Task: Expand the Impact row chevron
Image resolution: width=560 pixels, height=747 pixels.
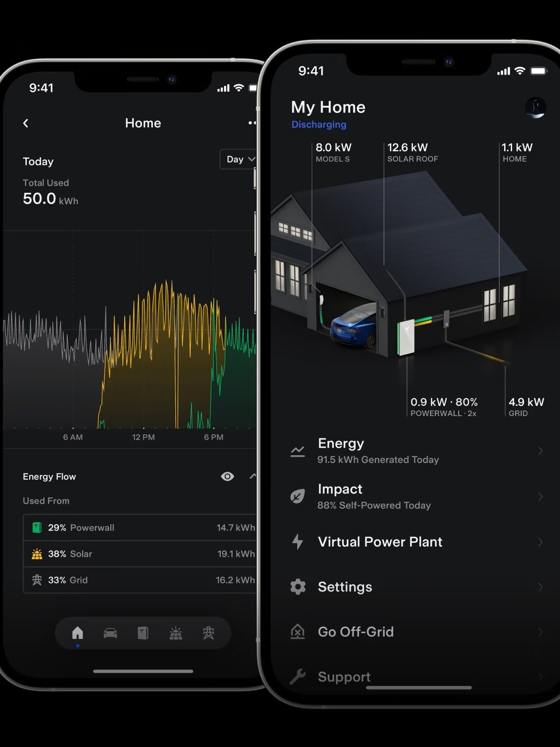Action: pos(540,496)
